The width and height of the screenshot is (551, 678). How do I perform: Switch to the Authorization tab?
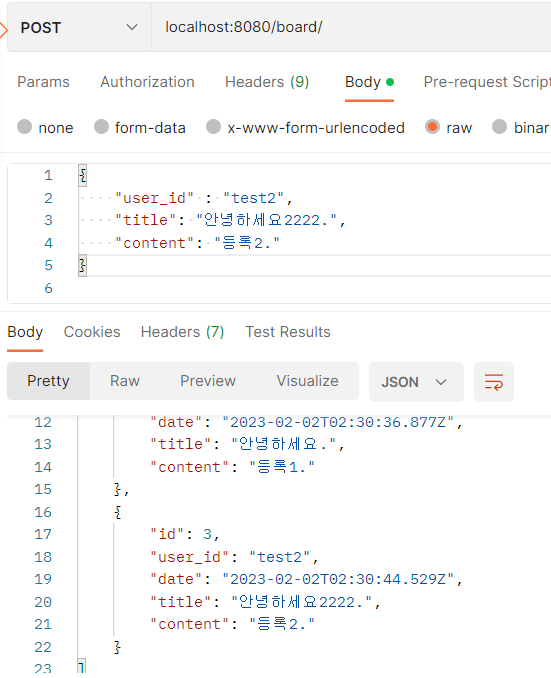(x=147, y=82)
